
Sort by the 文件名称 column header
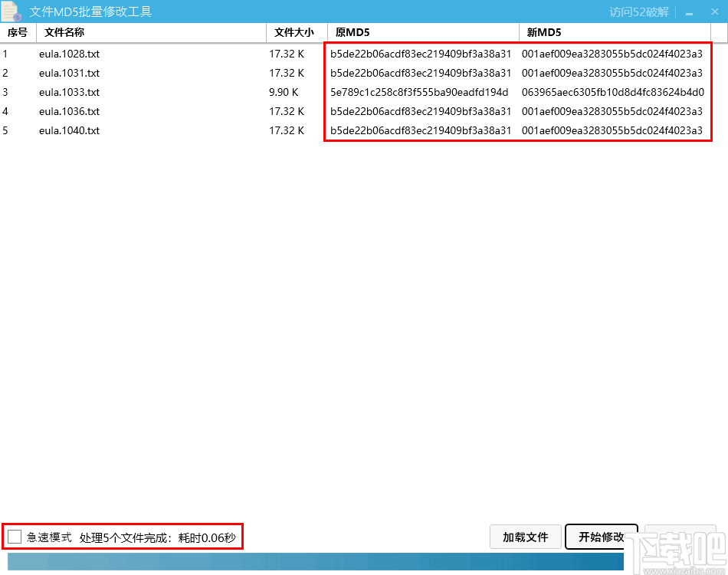click(x=152, y=32)
